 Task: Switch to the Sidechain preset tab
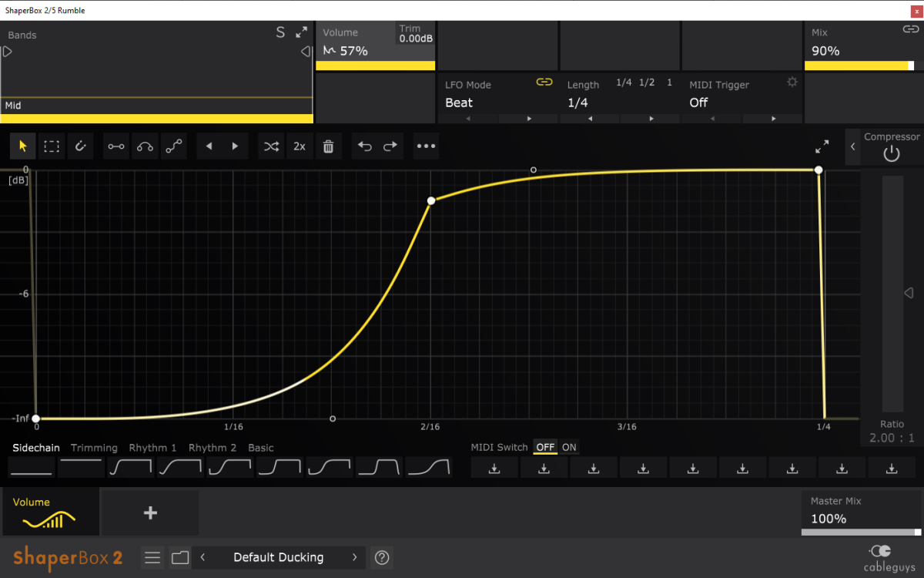point(36,448)
